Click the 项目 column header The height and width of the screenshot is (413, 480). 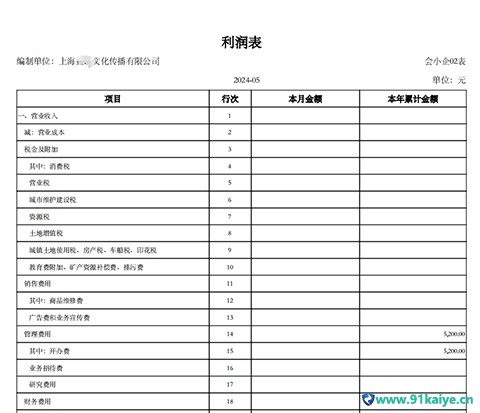(113, 99)
